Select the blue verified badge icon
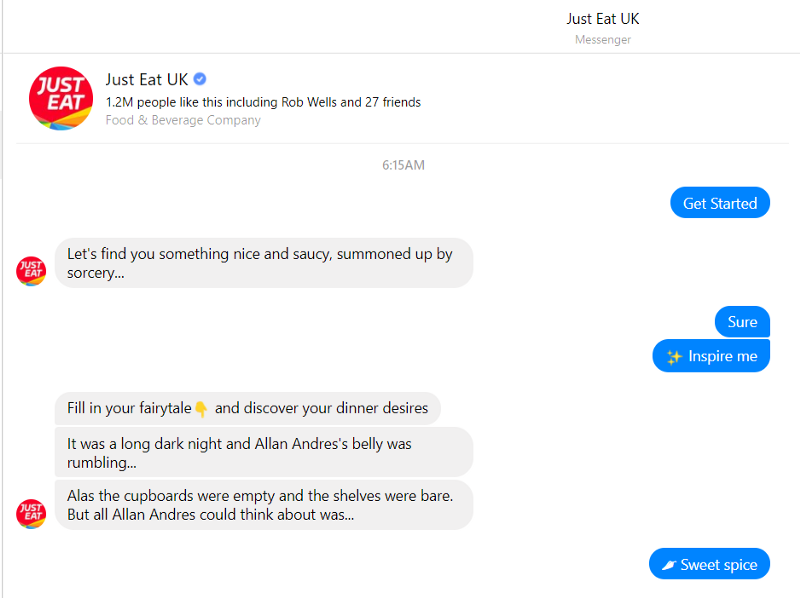This screenshot has height=598, width=800. [198, 79]
